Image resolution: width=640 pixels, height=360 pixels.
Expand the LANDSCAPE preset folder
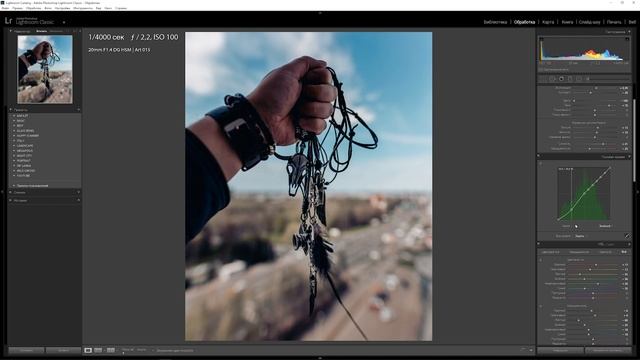[x=14, y=146]
